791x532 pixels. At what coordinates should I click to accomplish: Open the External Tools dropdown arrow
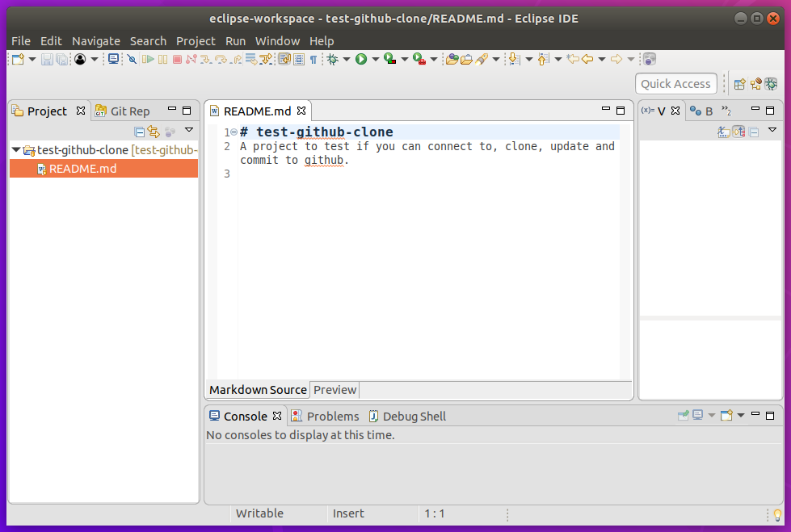[x=433, y=59]
